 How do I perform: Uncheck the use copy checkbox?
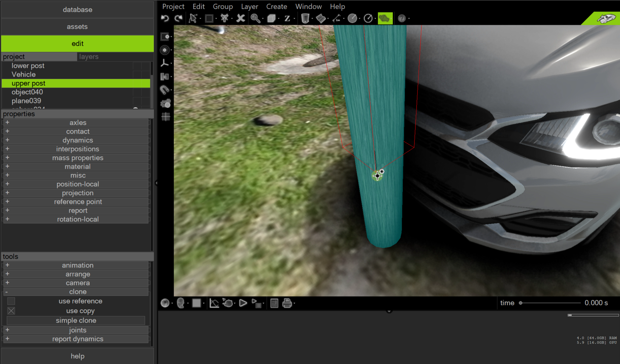11,311
